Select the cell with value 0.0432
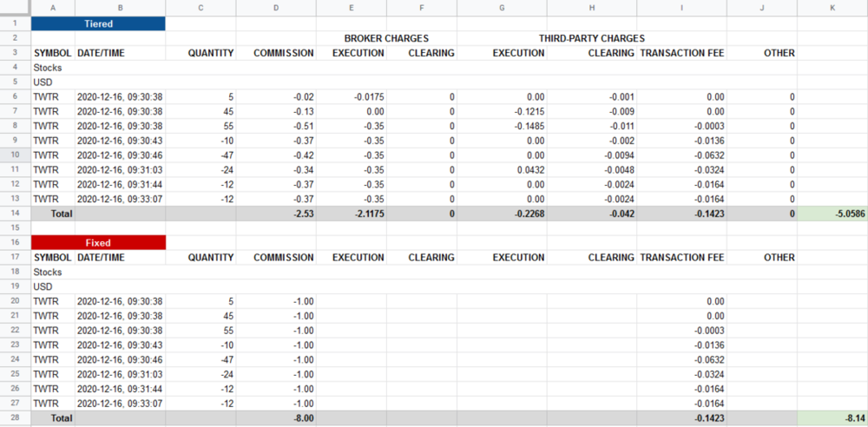This screenshot has width=868, height=427. coord(503,170)
